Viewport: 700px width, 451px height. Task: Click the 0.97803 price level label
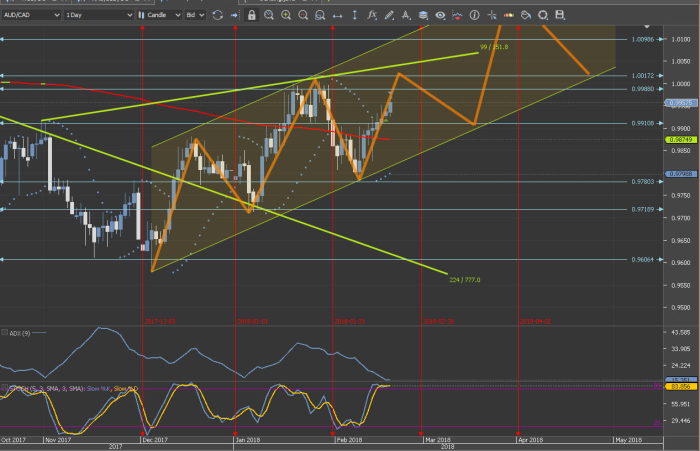tap(642, 181)
